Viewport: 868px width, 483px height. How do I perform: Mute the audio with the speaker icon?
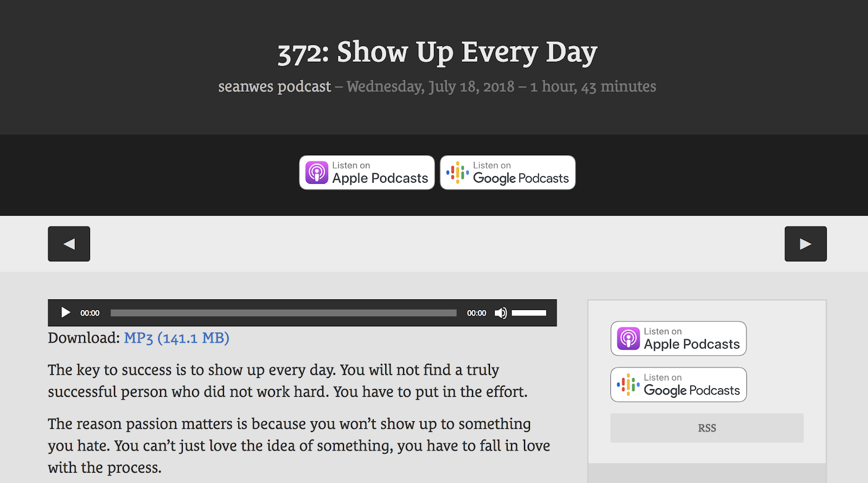coord(500,313)
